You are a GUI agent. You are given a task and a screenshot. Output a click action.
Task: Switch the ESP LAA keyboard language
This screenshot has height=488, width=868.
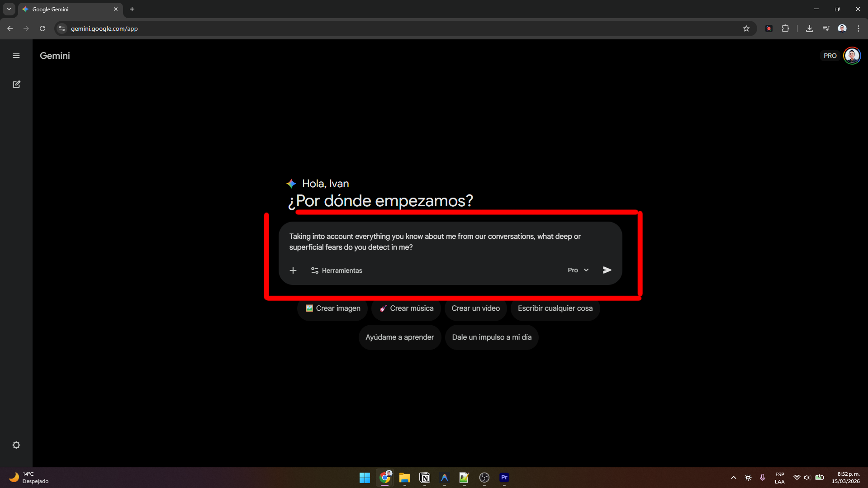(779, 478)
